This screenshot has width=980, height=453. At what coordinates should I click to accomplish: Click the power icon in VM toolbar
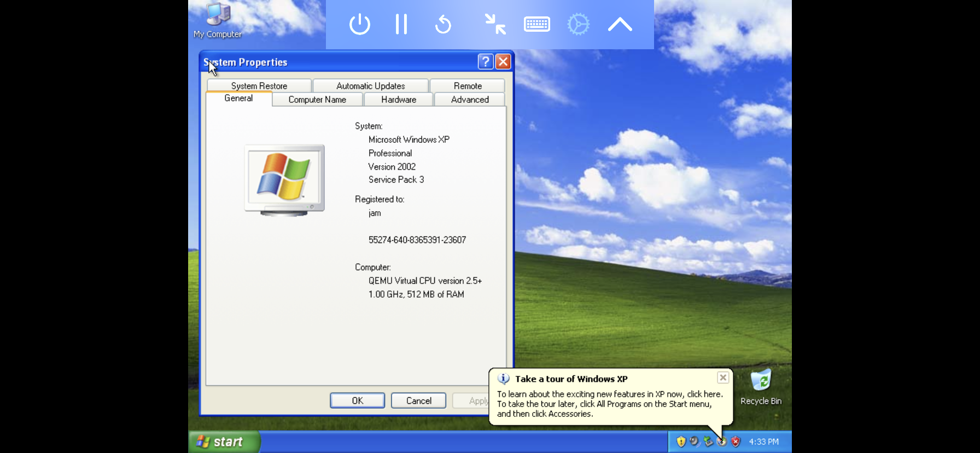(360, 25)
